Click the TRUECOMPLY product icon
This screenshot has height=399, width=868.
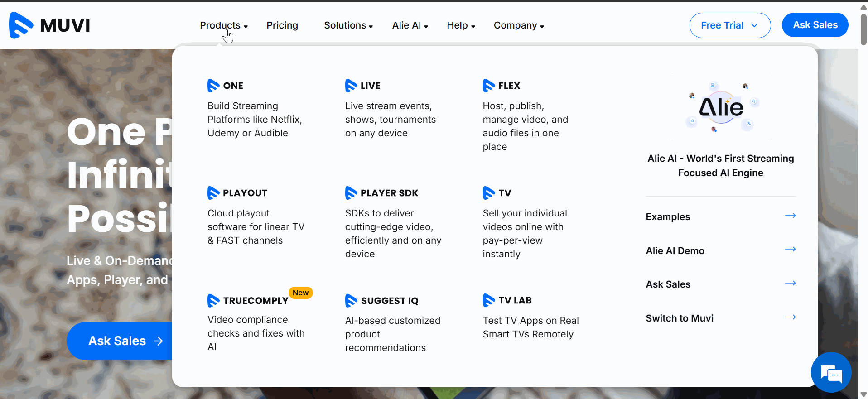pyautogui.click(x=213, y=301)
